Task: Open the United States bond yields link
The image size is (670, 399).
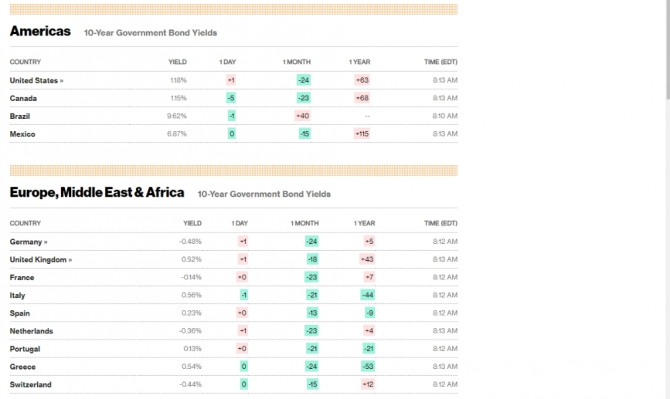Action: coord(36,80)
